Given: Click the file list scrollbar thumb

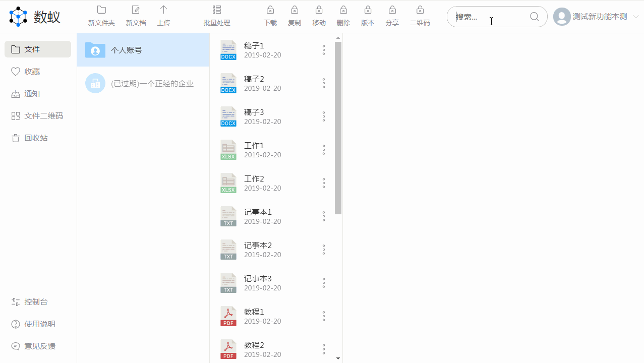Looking at the screenshot, I should click(x=338, y=128).
